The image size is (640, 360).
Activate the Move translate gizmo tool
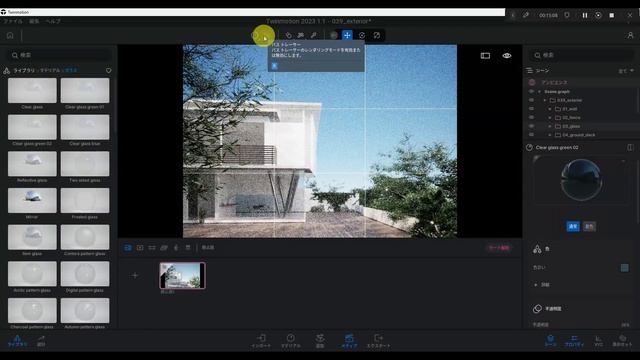347,36
